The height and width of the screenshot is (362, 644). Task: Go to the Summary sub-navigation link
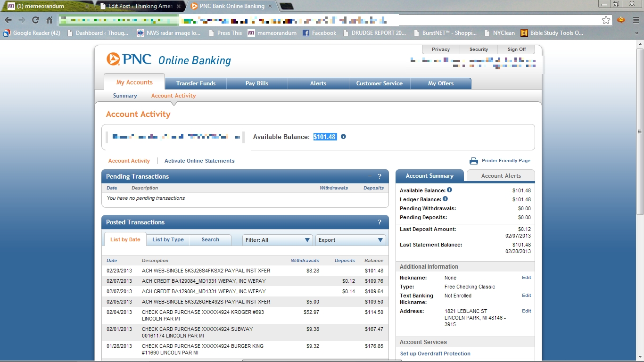click(x=125, y=96)
